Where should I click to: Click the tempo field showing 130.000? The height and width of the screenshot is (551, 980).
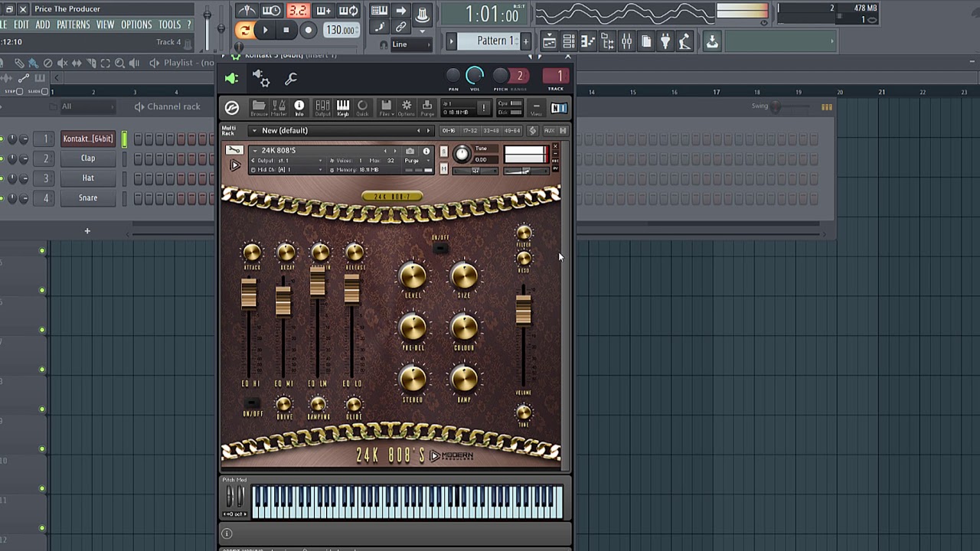pos(341,31)
